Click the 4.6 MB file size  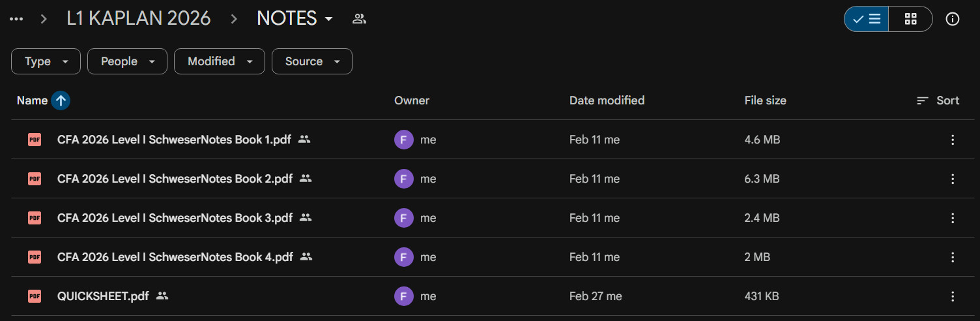point(762,140)
